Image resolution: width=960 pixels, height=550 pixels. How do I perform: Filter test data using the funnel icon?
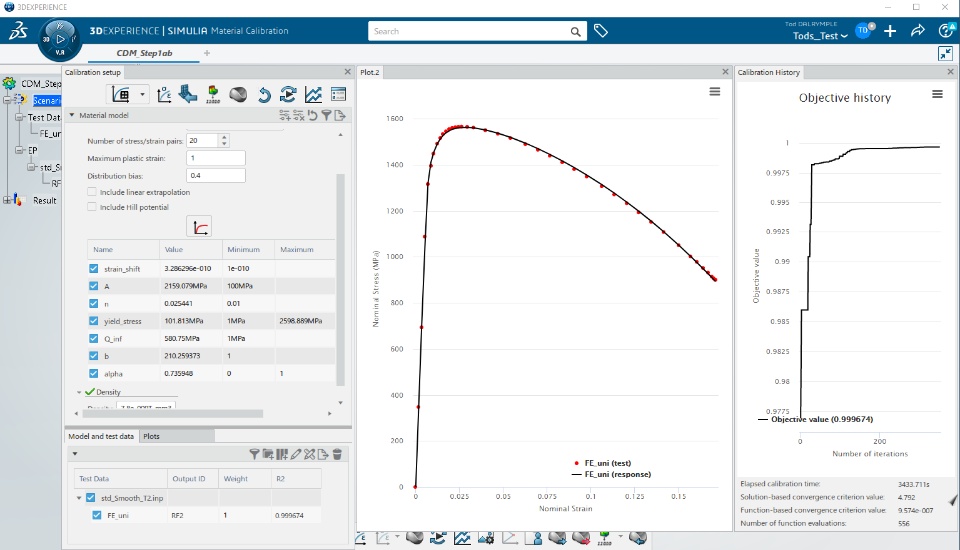tap(254, 454)
